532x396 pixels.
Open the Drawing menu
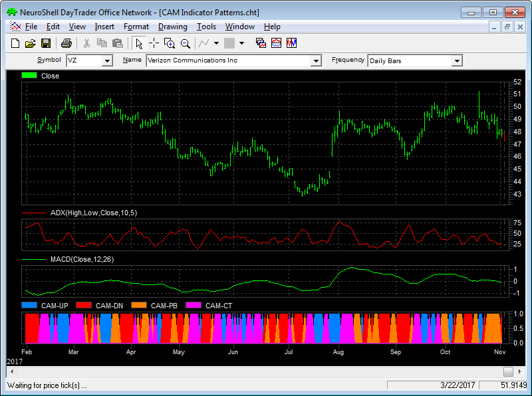point(173,27)
